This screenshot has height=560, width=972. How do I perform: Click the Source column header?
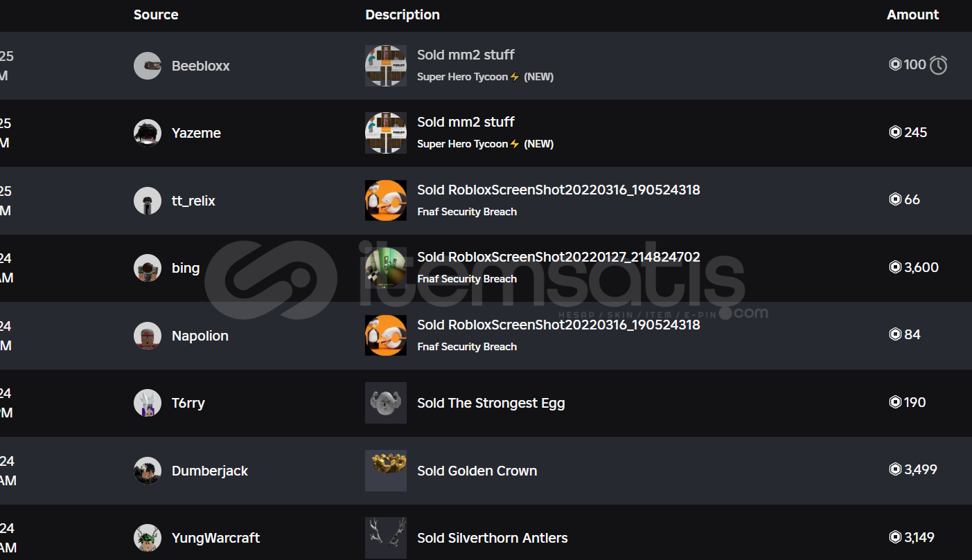pos(156,15)
